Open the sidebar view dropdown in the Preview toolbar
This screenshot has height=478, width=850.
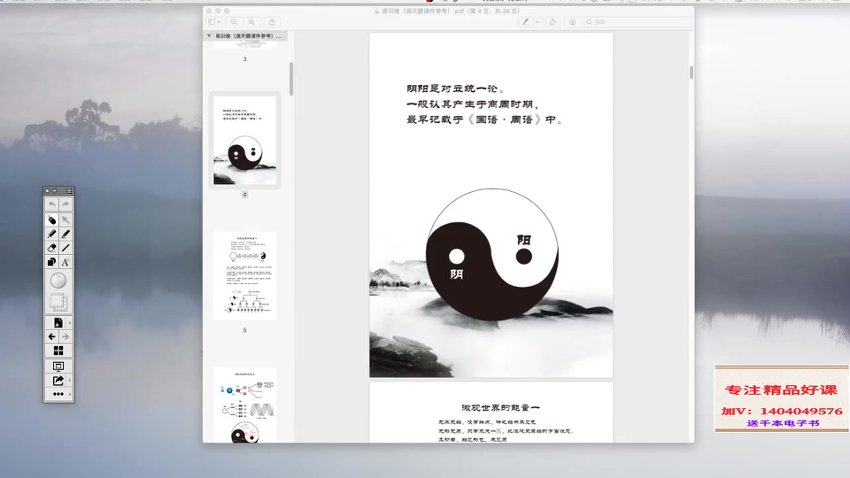215,22
